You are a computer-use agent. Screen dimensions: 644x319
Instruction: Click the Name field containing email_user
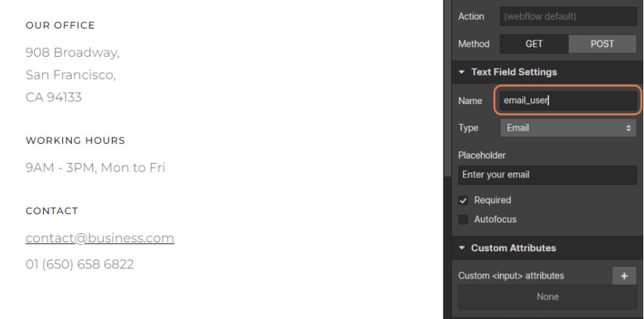point(567,101)
